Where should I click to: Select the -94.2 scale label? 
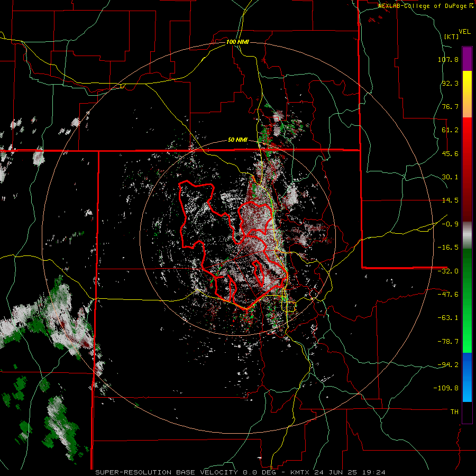[x=448, y=364]
